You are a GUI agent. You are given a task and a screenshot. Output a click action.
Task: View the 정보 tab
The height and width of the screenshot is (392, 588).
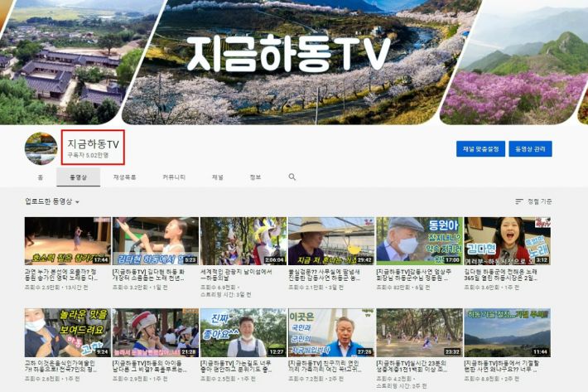point(255,177)
